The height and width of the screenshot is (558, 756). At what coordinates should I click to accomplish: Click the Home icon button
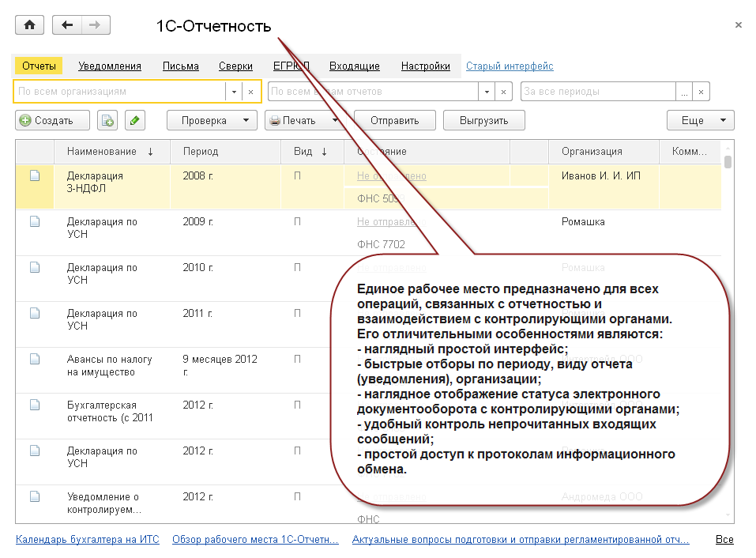(30, 25)
